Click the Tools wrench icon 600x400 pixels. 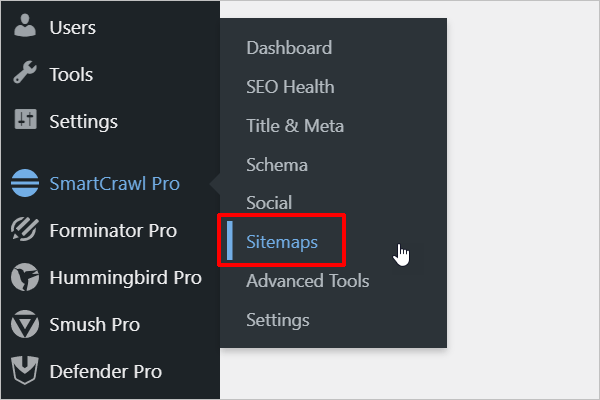pyautogui.click(x=24, y=75)
